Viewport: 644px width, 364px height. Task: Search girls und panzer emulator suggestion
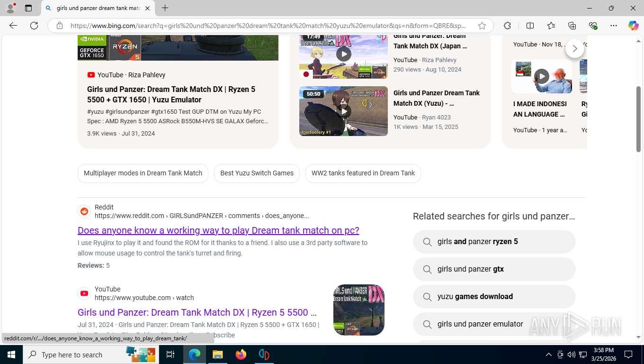pos(494,324)
